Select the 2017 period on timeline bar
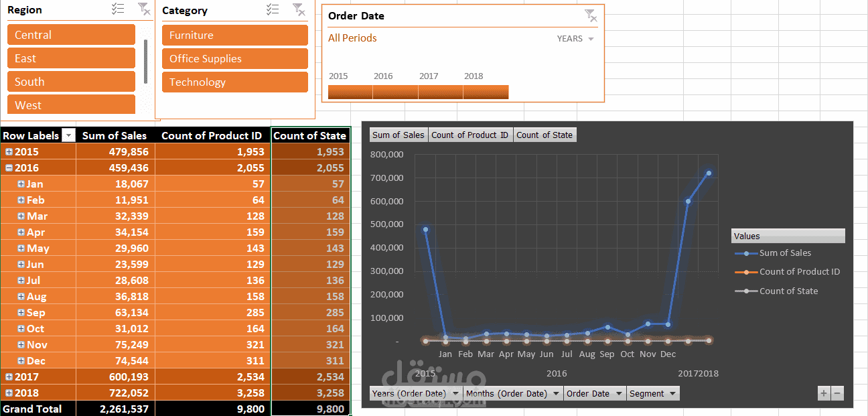The image size is (868, 416). coord(441,92)
